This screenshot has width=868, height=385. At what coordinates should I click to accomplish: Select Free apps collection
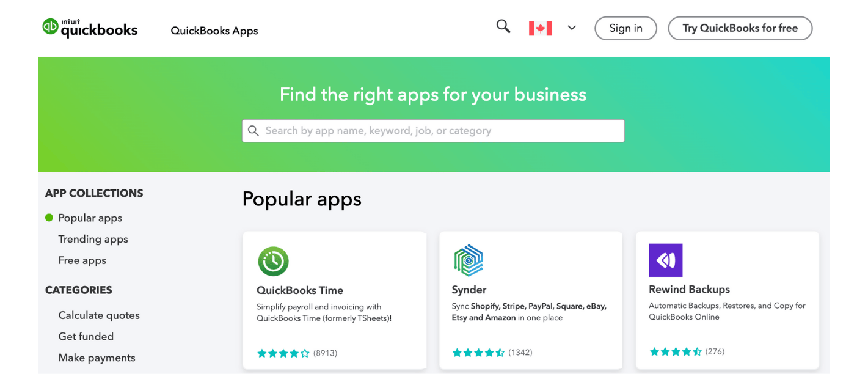[x=82, y=260]
